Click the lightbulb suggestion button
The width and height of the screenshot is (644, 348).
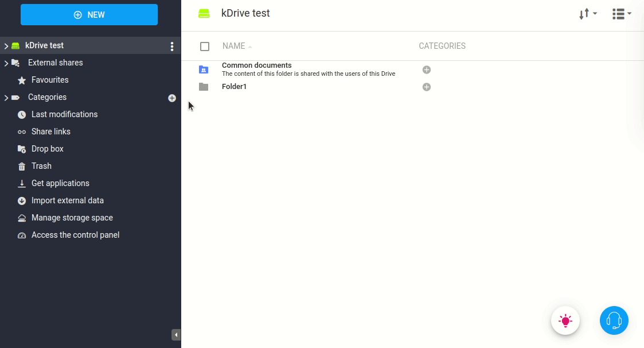click(565, 320)
